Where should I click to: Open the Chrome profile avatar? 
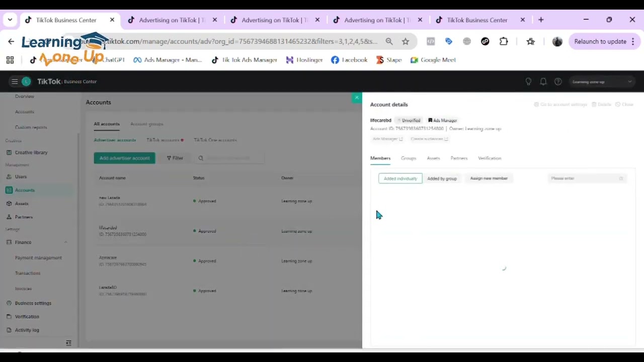pyautogui.click(x=557, y=42)
